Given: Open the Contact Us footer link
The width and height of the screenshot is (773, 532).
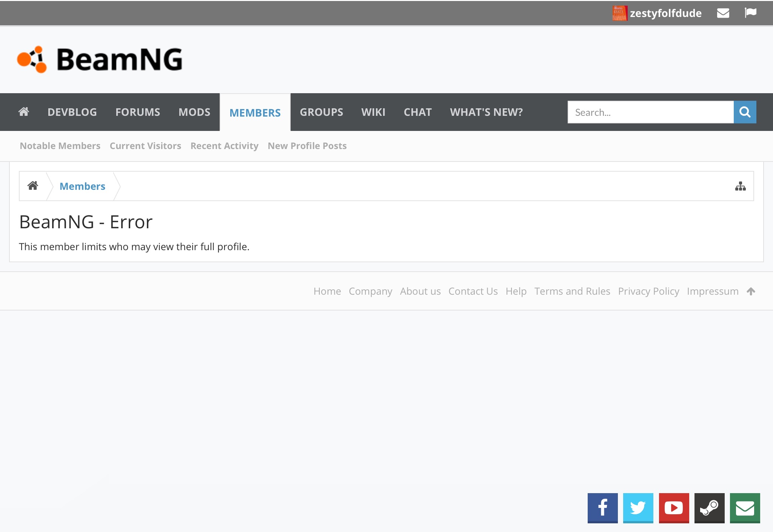Looking at the screenshot, I should coord(473,291).
